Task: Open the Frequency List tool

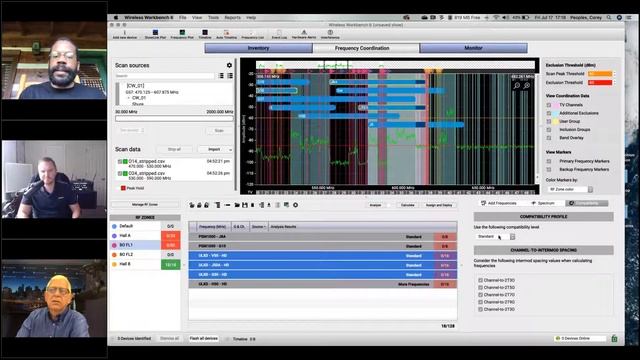Action: (x=252, y=34)
